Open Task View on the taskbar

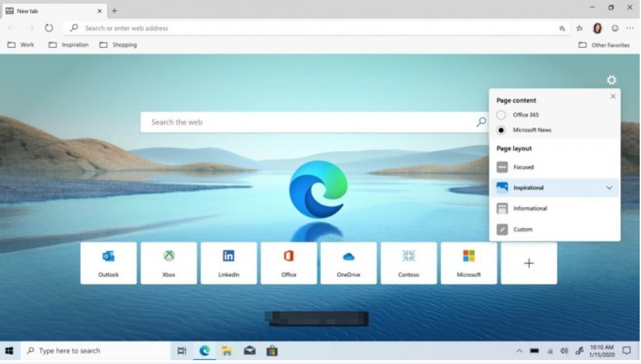pyautogui.click(x=182, y=351)
